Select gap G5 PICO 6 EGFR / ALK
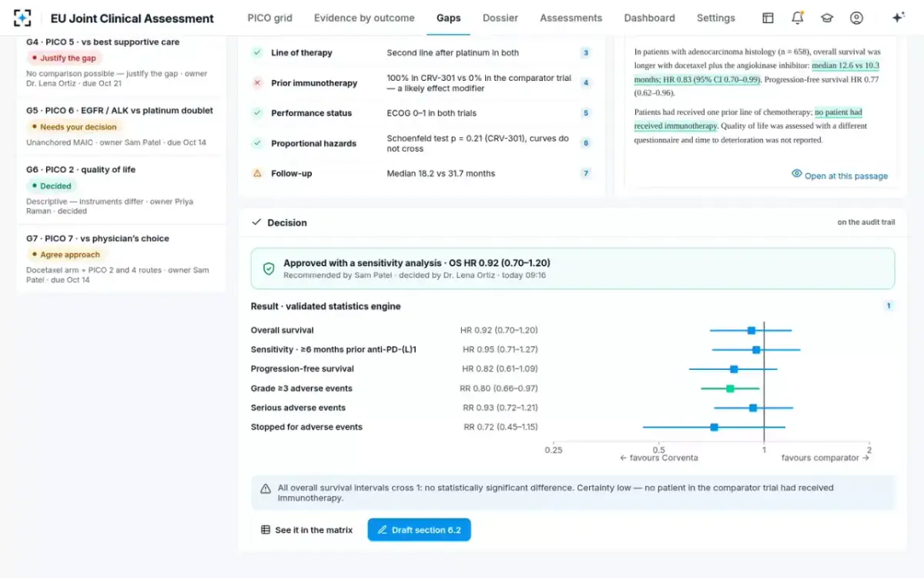Screen dimensions: 924x578 tap(121, 126)
